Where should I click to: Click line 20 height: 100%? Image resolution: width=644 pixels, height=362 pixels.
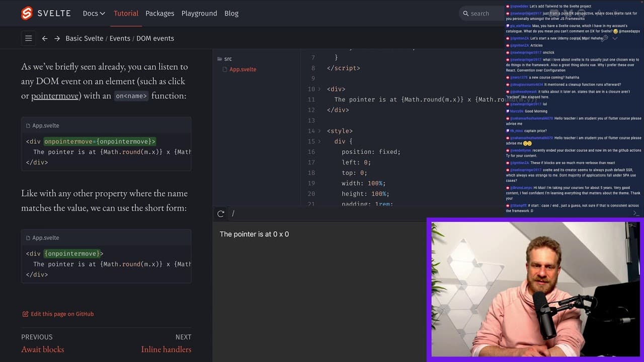365,194
